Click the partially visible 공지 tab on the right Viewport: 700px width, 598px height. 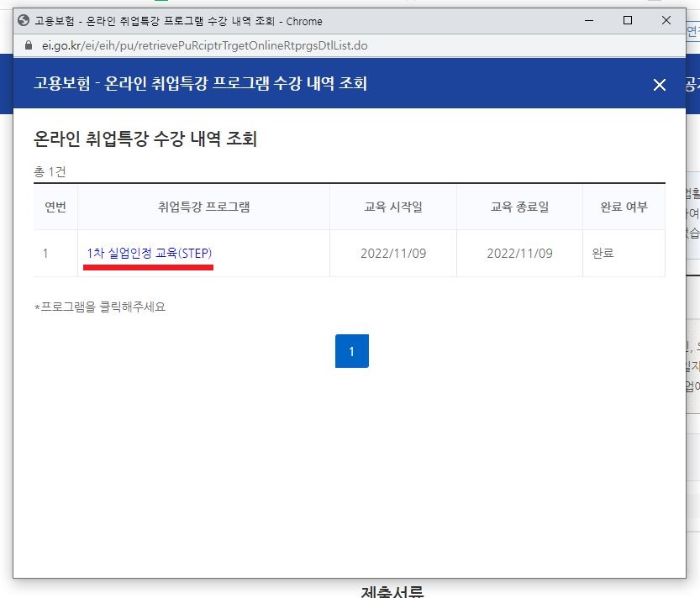691,84
